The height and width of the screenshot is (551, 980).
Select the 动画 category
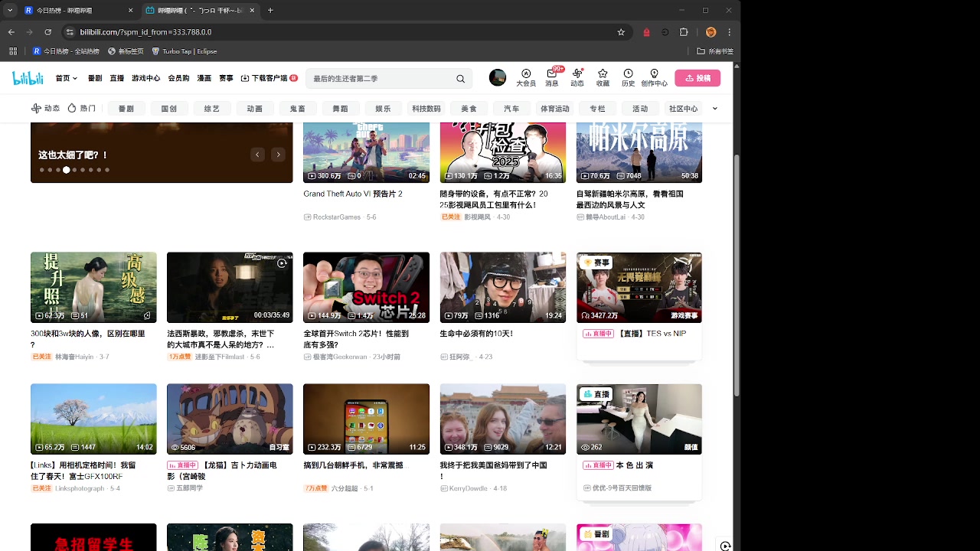(x=255, y=109)
